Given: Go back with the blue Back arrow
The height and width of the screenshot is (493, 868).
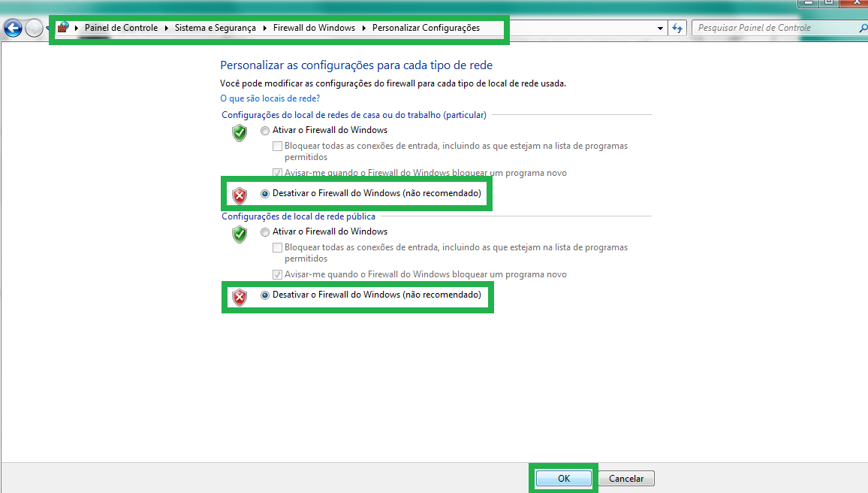Looking at the screenshot, I should [13, 28].
